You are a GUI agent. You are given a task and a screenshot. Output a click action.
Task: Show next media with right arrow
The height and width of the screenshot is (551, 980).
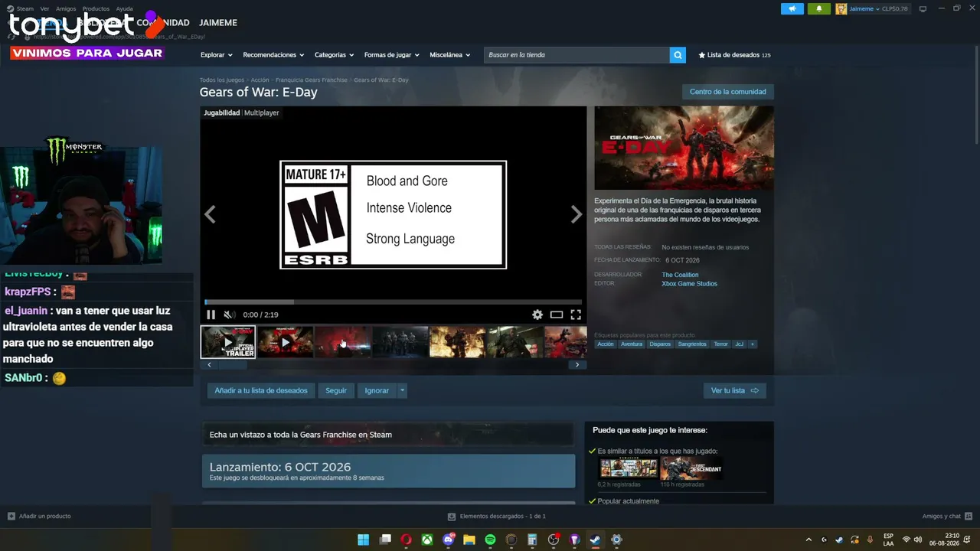pyautogui.click(x=577, y=215)
